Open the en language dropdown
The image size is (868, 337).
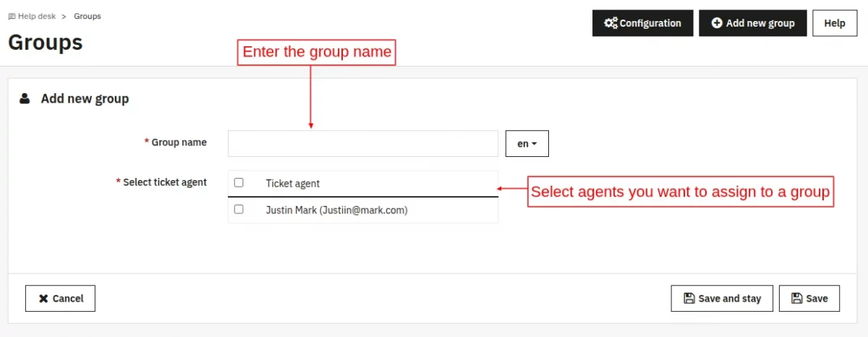point(527,143)
